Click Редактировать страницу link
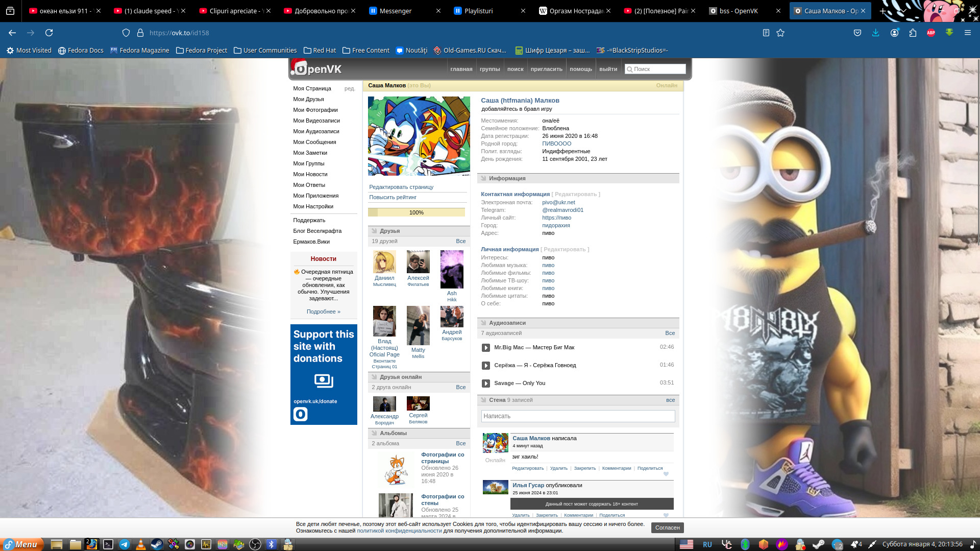This screenshot has height=551, width=980. 401,187
